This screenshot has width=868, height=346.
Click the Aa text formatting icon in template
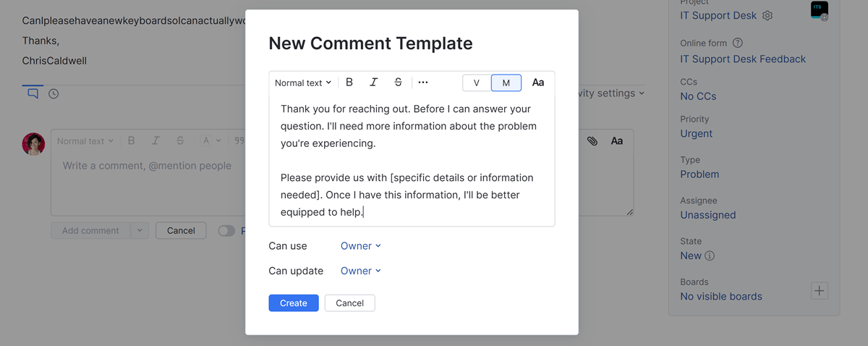pos(538,83)
